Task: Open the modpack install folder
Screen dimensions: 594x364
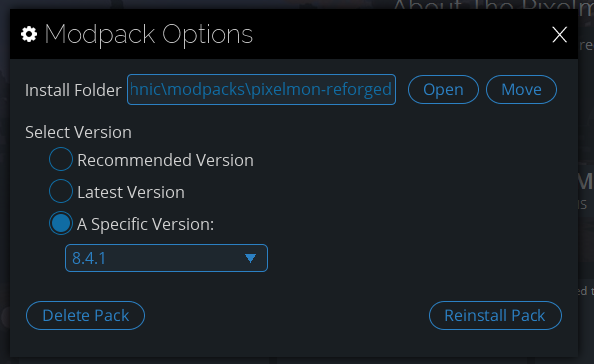Action: [443, 90]
